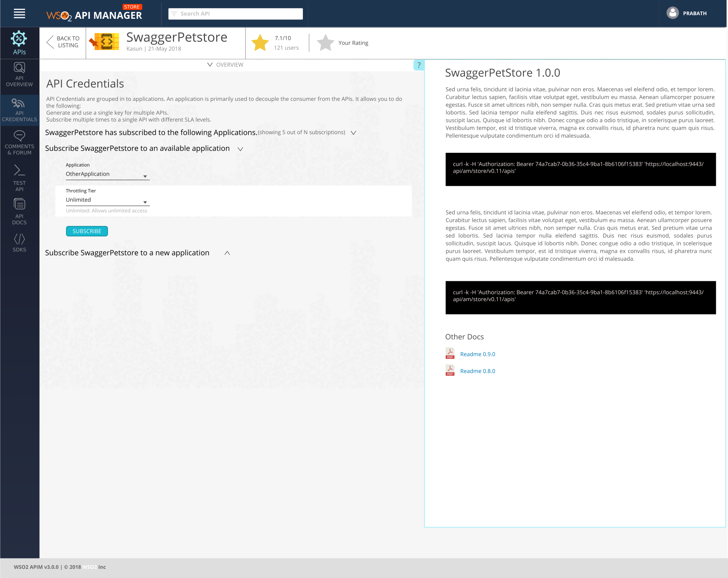The height and width of the screenshot is (578, 728).
Task: Expand Subscribe to a new application
Action: pos(227,253)
